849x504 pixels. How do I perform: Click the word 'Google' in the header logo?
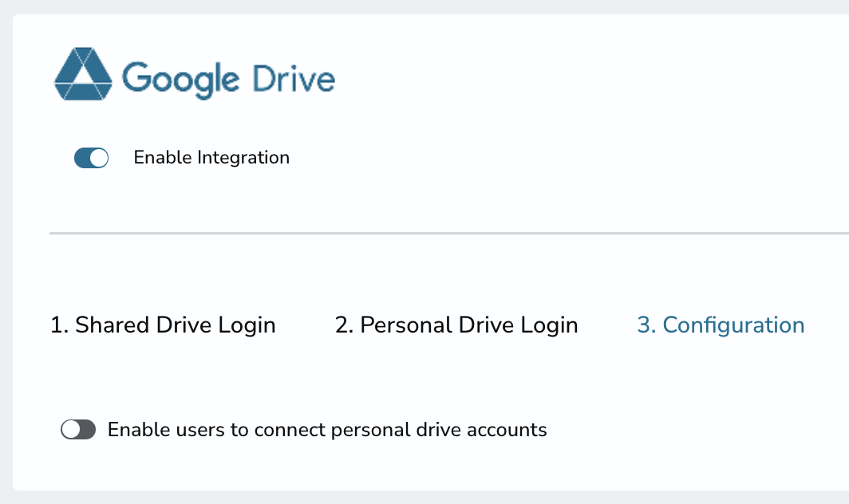180,80
